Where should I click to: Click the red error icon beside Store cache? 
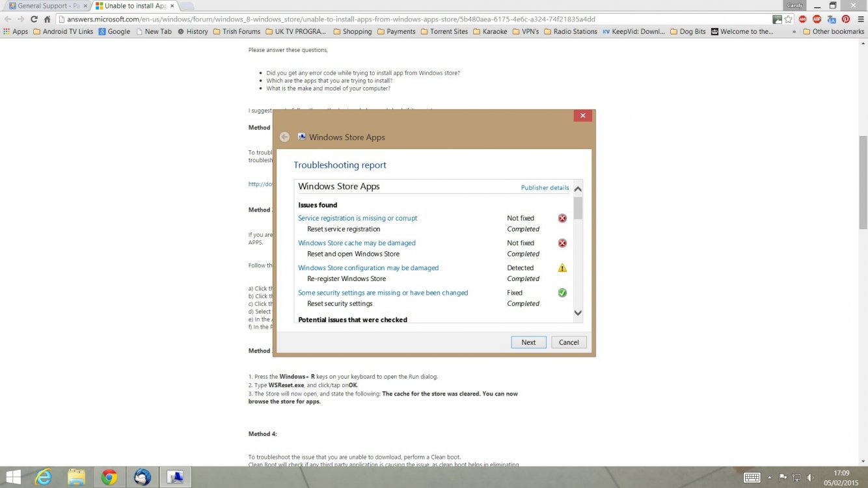562,243
